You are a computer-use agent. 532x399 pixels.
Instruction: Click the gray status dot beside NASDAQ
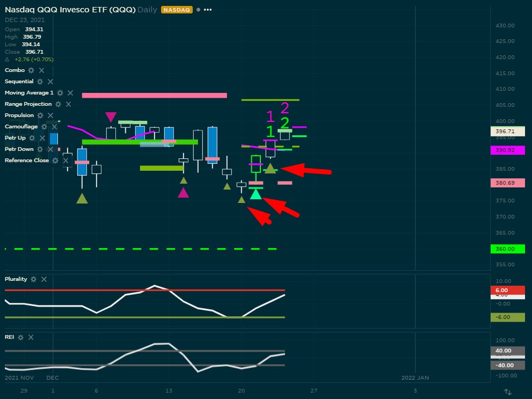coord(198,10)
